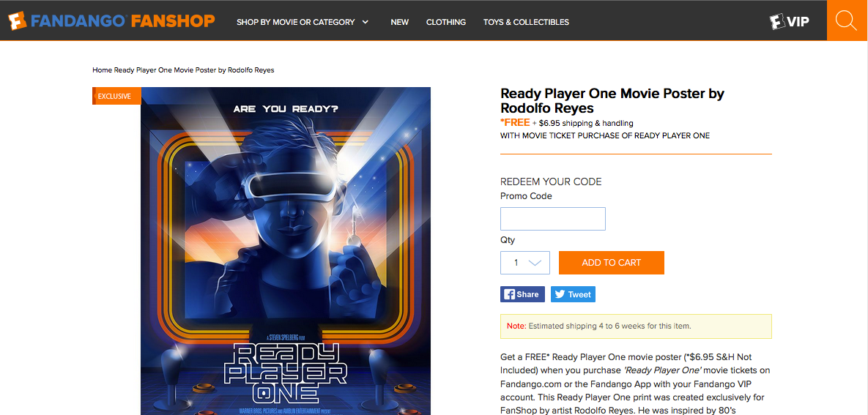Open the Clothing menu item
The height and width of the screenshot is (415, 868).
445,22
